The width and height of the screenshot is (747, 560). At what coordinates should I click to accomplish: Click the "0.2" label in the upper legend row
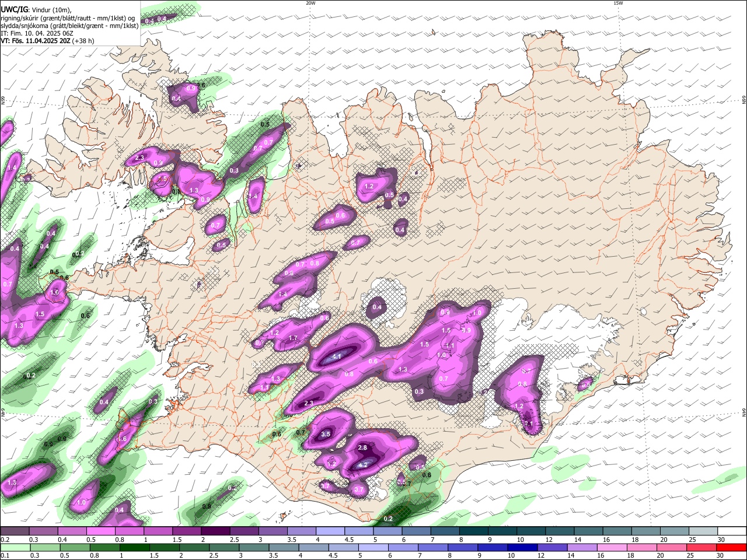coord(4,540)
